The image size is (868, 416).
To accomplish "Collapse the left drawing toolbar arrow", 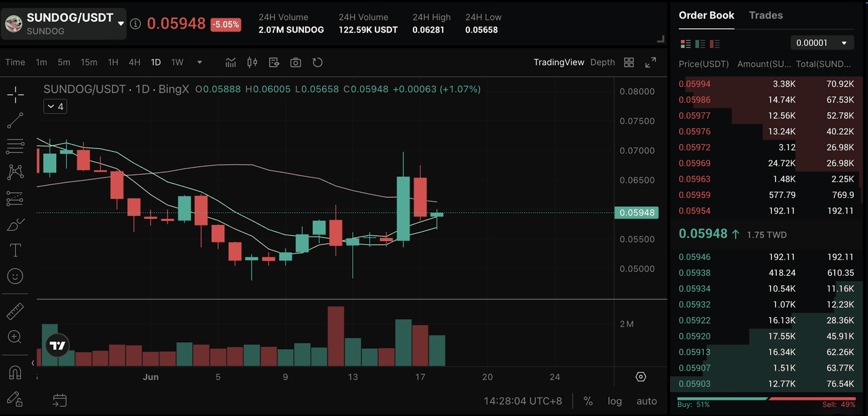I will point(33,363).
